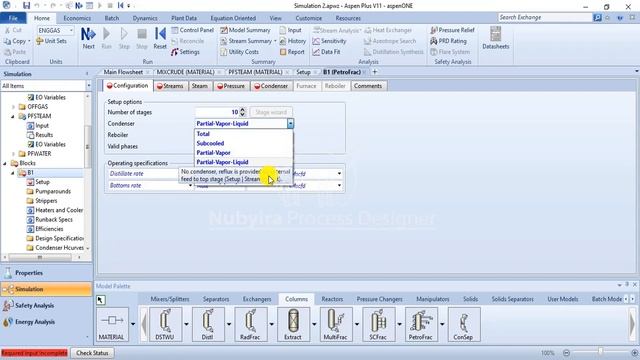Open Efficiencies tree item

coord(49,229)
